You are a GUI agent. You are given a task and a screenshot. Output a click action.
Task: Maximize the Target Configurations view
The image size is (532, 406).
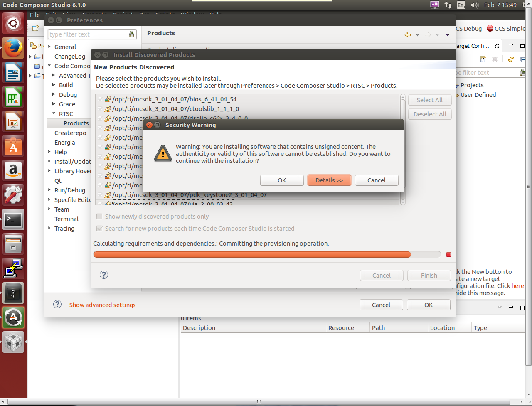tap(522, 45)
